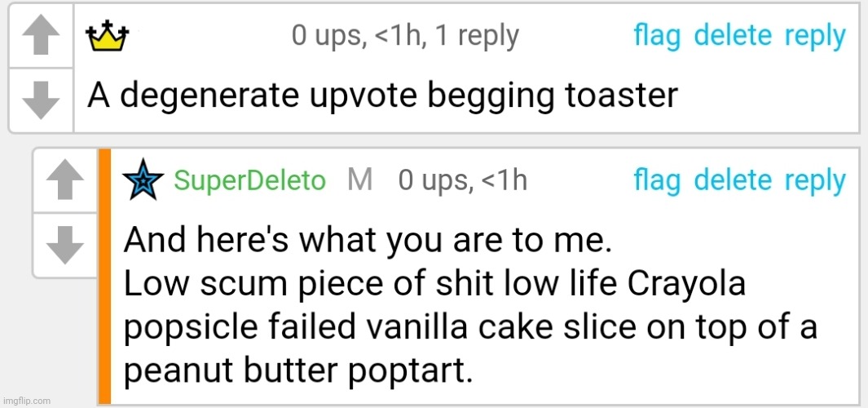Upvote SuperDeleto's reply comment
The width and height of the screenshot is (868, 408).
(x=64, y=180)
